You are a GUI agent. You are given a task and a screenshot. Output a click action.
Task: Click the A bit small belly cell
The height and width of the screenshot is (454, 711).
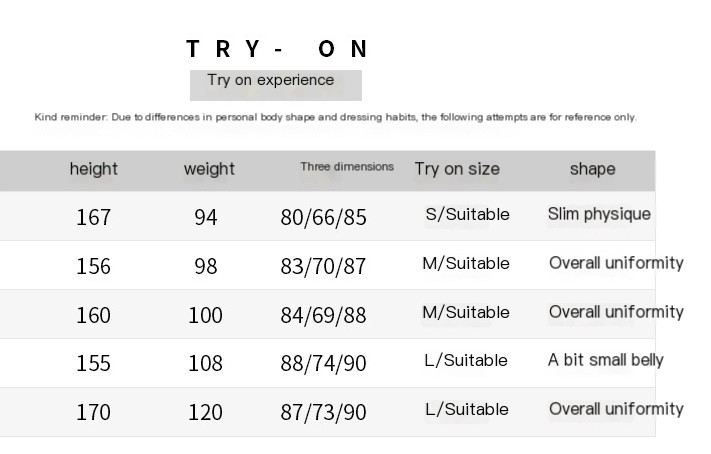tap(606, 360)
